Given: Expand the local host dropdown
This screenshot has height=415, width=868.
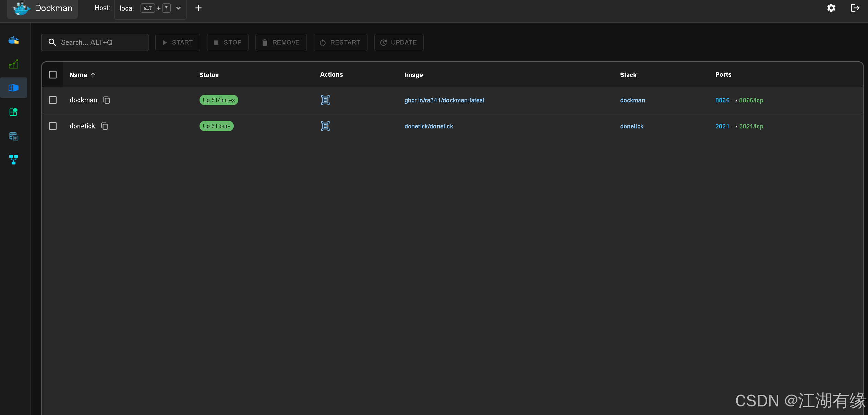Looking at the screenshot, I should (178, 8).
